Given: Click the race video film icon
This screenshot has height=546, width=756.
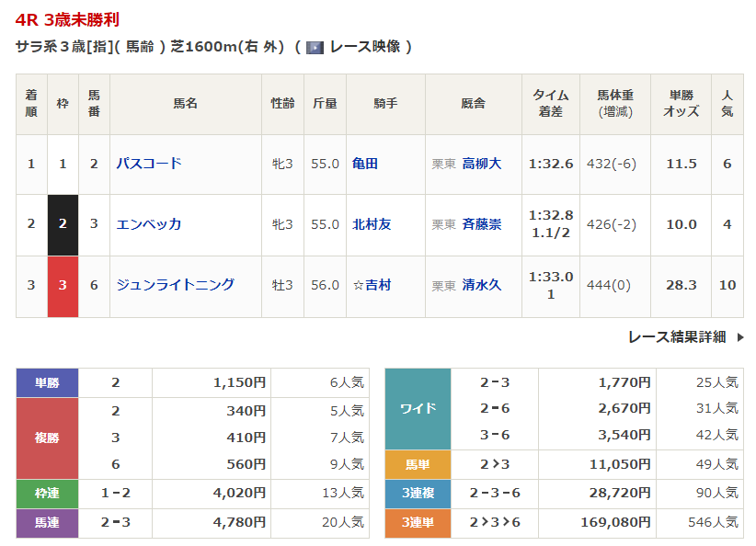Looking at the screenshot, I should click(315, 47).
